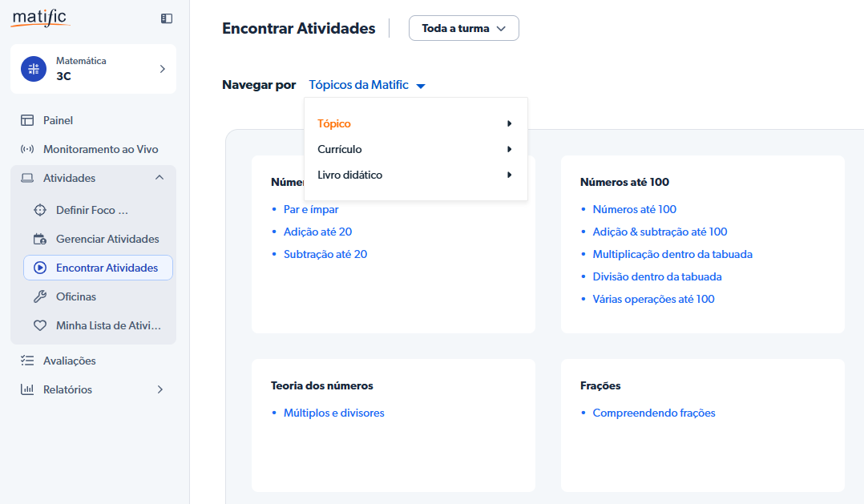Image resolution: width=864 pixels, height=504 pixels.
Task: Open the Toda a turma dropdown
Action: coord(463,28)
